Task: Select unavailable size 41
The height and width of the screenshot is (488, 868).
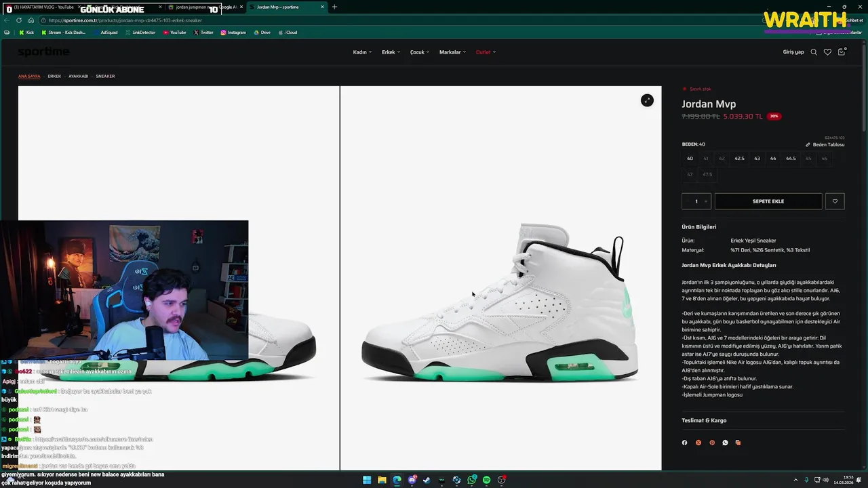Action: 706,159
